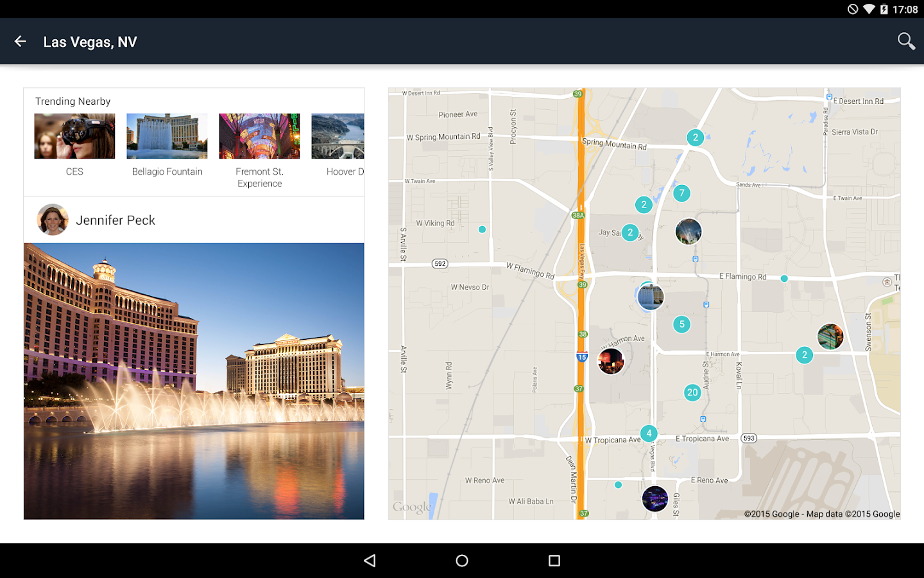Image resolution: width=924 pixels, height=578 pixels.
Task: Tap the small teal dot near Viking Rd
Action: pyautogui.click(x=482, y=229)
